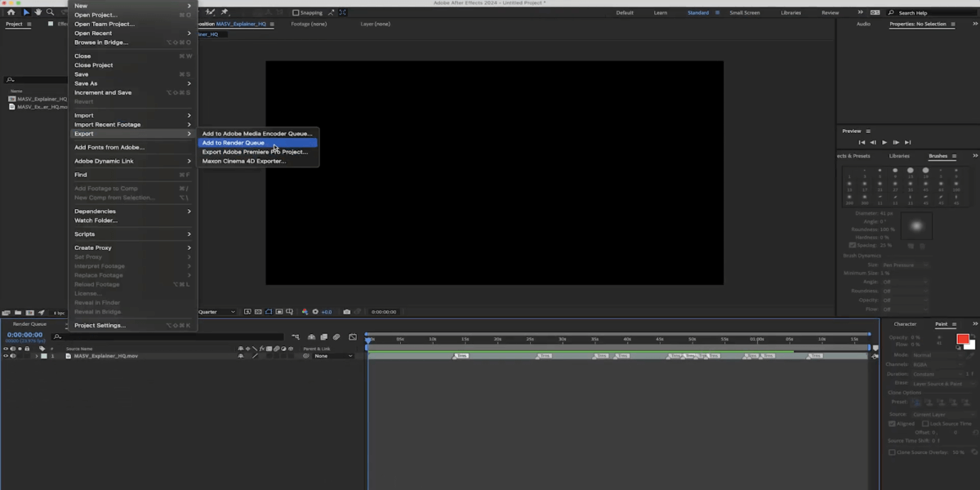Click the Home icon in the toolbar

coord(11,12)
